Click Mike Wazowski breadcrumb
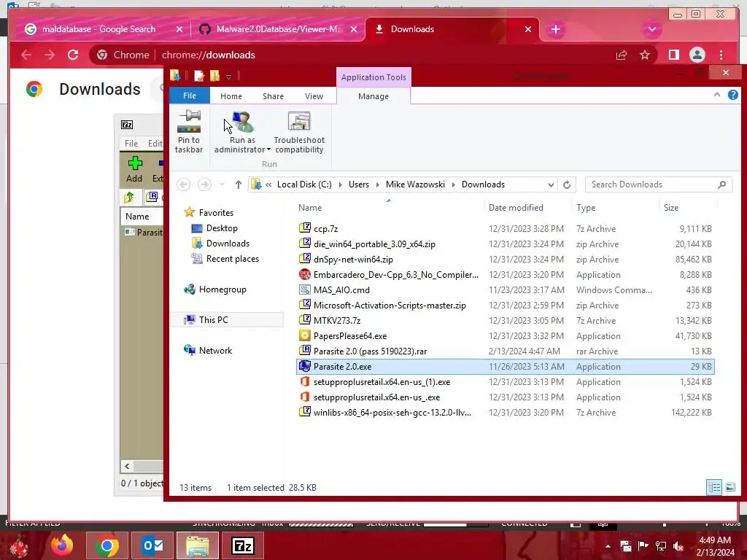This screenshot has height=560, width=747. (x=415, y=184)
